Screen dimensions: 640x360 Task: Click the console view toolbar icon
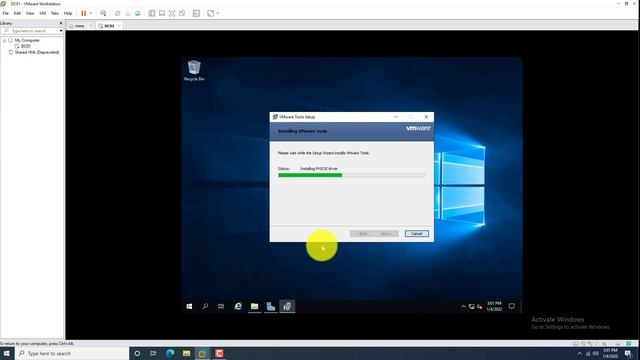(196, 13)
